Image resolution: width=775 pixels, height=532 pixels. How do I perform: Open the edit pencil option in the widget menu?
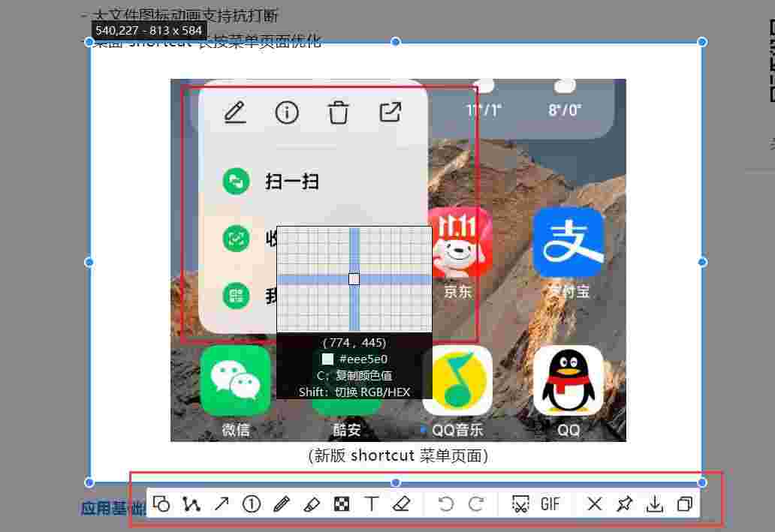235,113
